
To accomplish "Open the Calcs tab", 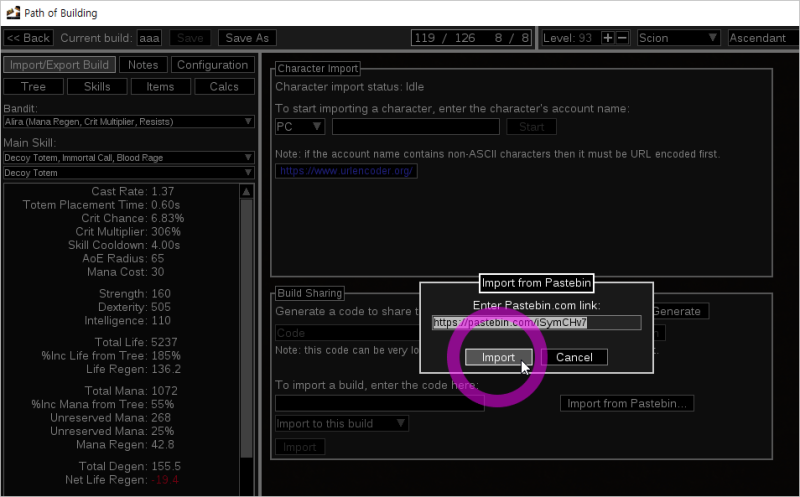I will (x=224, y=86).
